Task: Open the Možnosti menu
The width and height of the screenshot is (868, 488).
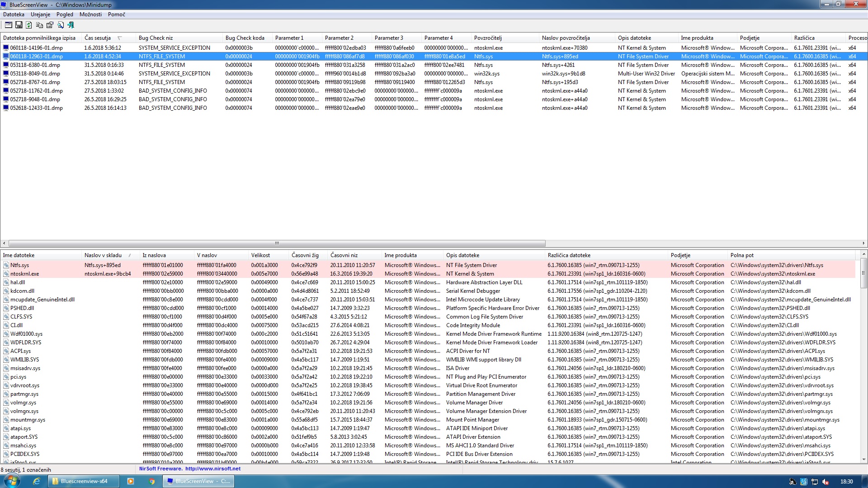Action: (90, 14)
